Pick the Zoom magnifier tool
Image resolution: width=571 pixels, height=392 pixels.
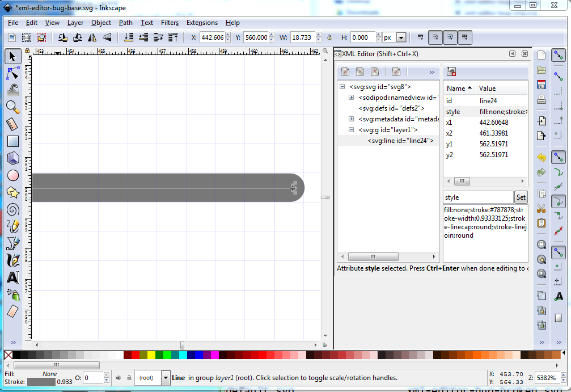pos(12,107)
